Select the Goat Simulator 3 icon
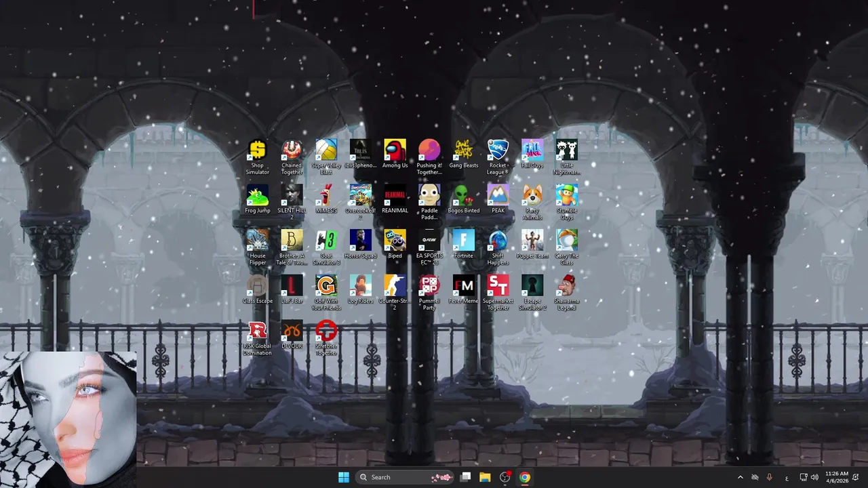 click(326, 248)
